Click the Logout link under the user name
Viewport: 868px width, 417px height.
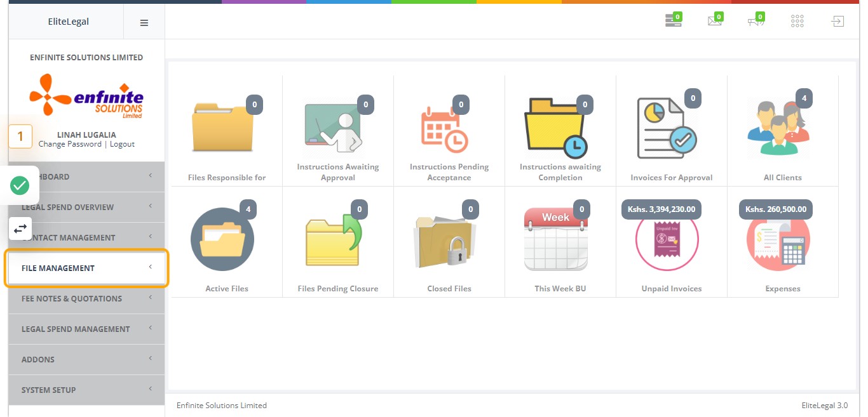click(x=122, y=144)
